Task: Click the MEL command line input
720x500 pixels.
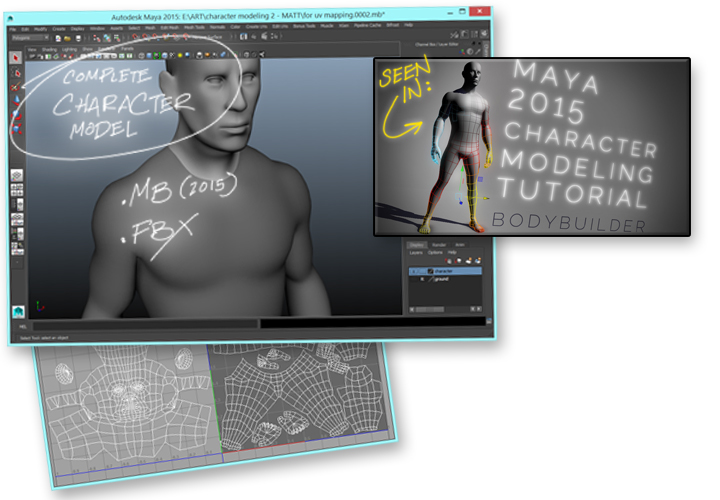Action: (x=145, y=324)
